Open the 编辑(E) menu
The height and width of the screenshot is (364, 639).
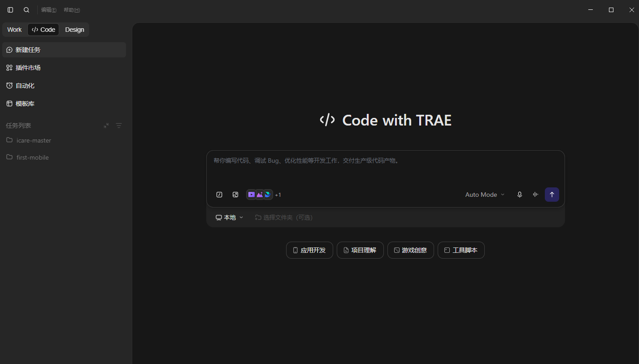[x=49, y=10]
